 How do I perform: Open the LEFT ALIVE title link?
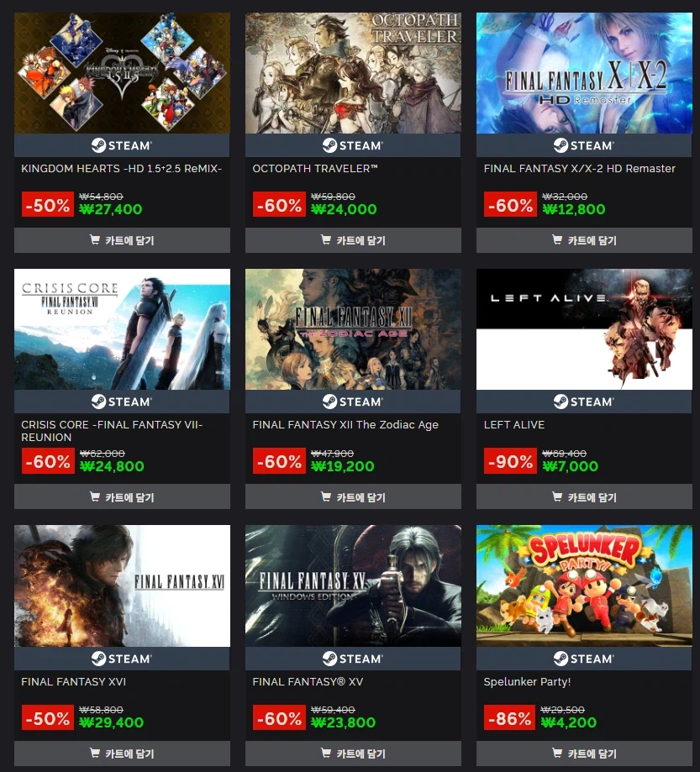coord(514,424)
